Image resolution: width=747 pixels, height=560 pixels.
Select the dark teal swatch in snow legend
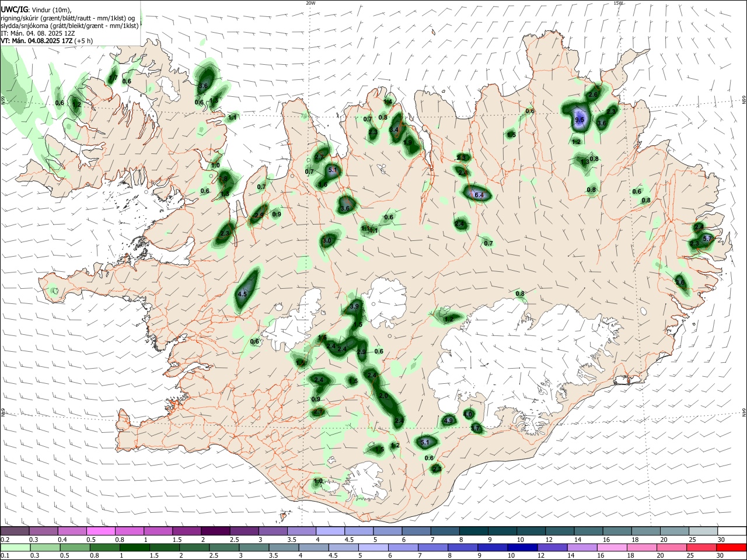click(x=474, y=531)
